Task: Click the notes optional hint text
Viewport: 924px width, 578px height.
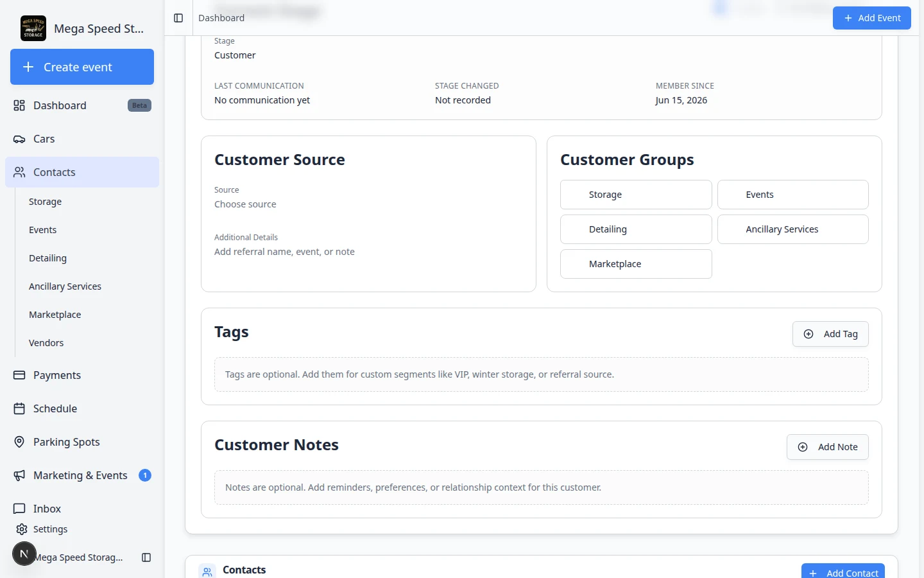Action: (413, 487)
